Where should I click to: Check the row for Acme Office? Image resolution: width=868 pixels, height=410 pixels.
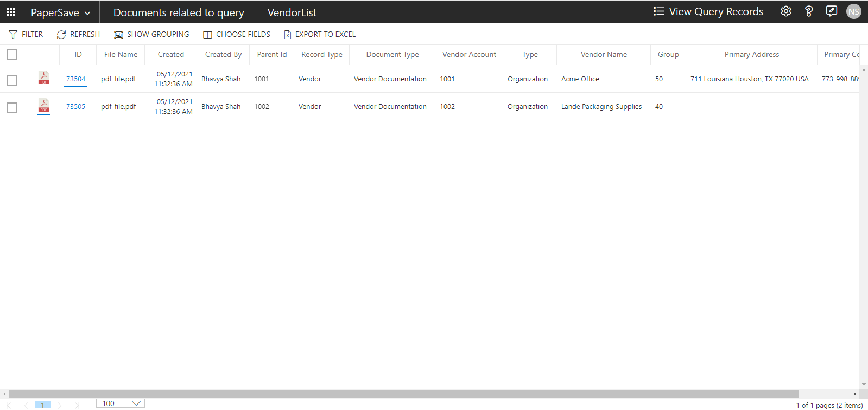[12, 80]
